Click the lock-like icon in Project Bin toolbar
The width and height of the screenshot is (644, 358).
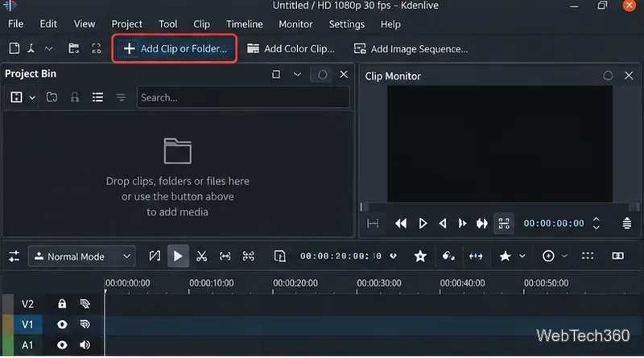coord(75,97)
